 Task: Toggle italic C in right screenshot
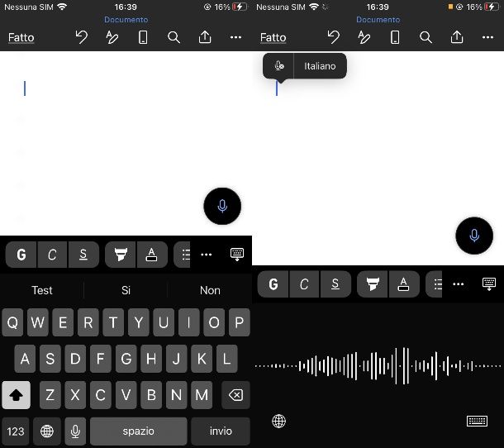tap(304, 284)
